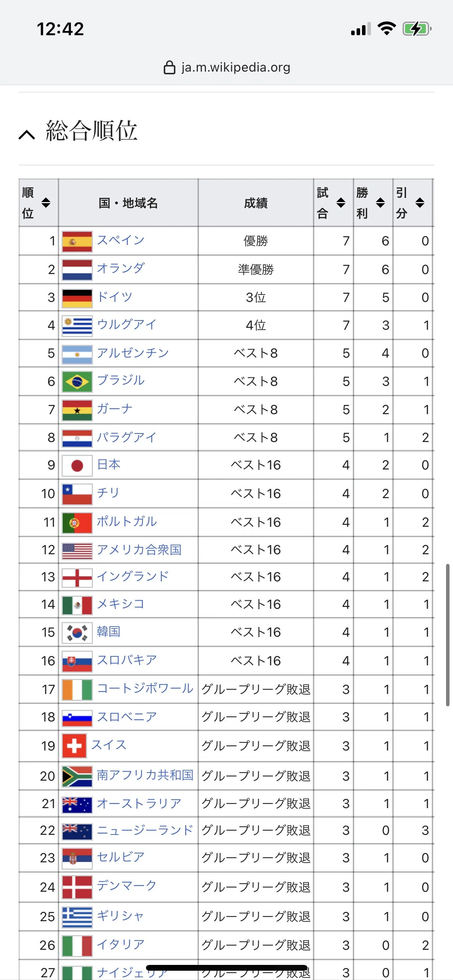The width and height of the screenshot is (453, 980).
Task: Tap the Brazil flag icon
Action: pos(77,382)
